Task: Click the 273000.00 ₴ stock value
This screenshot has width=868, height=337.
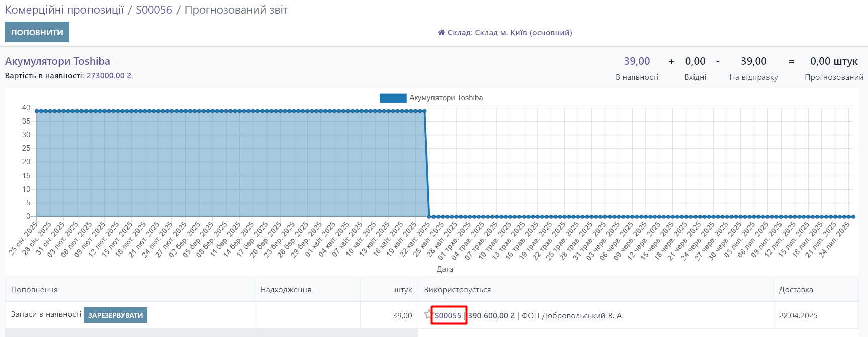Action: [x=109, y=76]
